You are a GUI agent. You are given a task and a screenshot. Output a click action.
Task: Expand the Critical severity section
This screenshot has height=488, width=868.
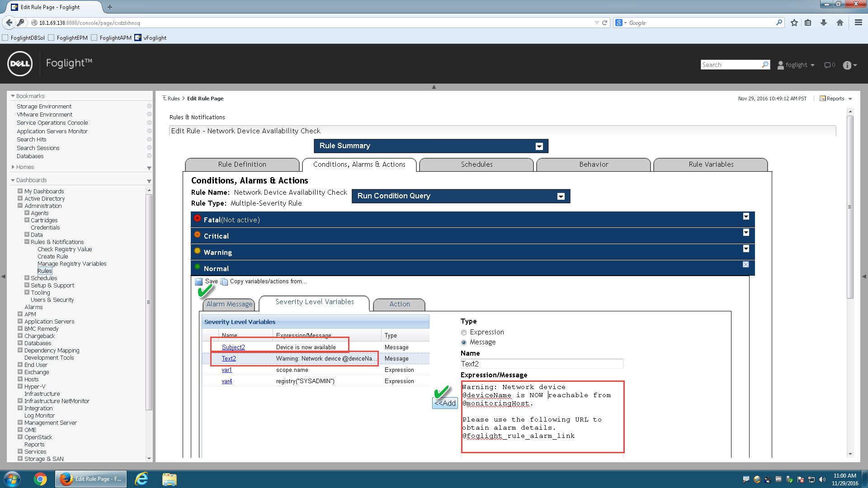746,233
